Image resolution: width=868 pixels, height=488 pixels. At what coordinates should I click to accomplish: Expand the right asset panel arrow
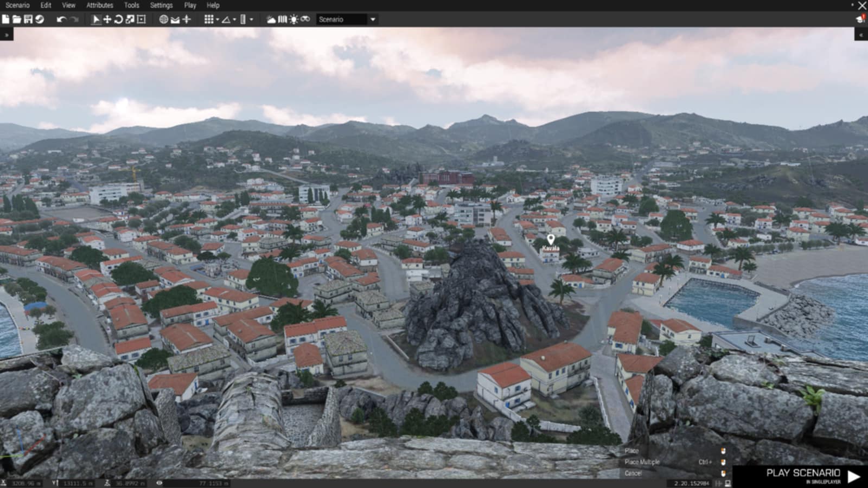[x=861, y=35]
